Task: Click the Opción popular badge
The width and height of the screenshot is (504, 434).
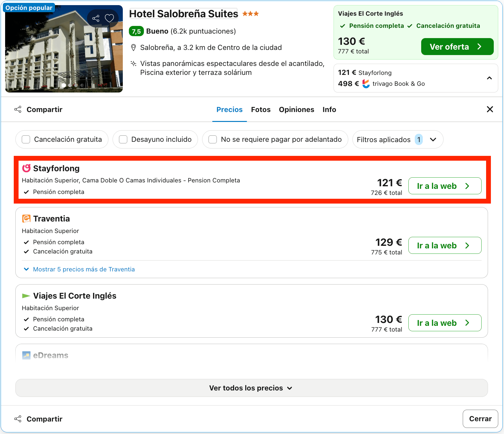Action: 29,8
